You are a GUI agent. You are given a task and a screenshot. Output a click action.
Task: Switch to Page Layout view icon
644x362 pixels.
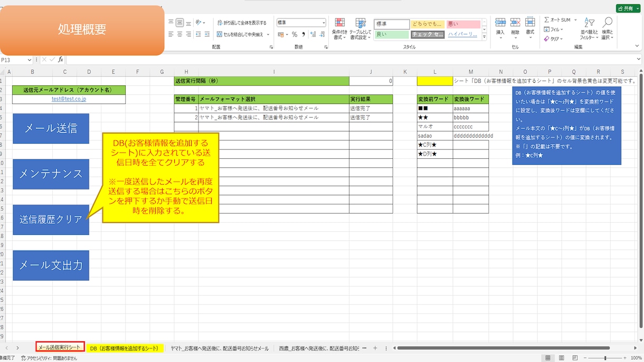tap(561, 358)
